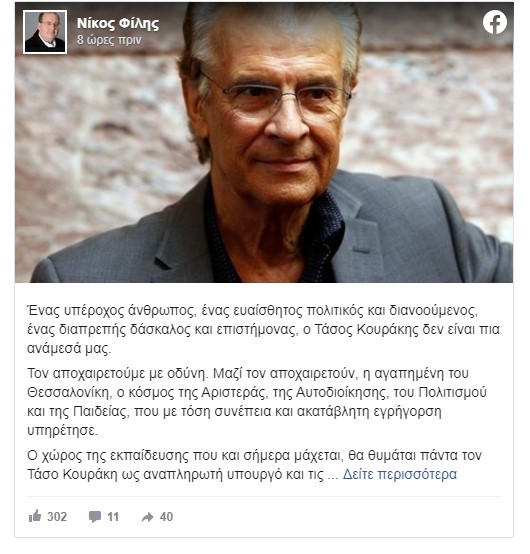The image size is (530, 554).
Task: Expand post with 'Δείτε περισσότερα' link
Action: (400, 475)
